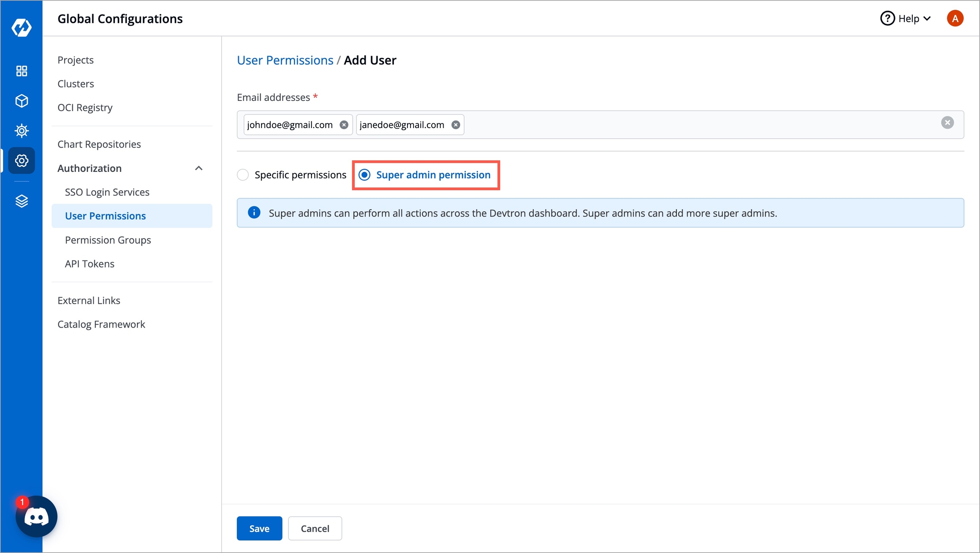
Task: Open the Applications grid icon in sidebar
Action: point(22,71)
